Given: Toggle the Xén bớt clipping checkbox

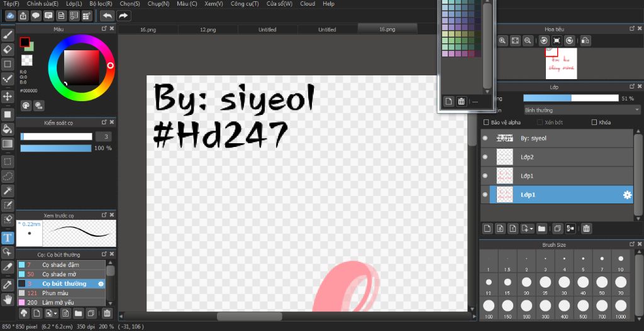Looking at the screenshot, I should (x=540, y=122).
